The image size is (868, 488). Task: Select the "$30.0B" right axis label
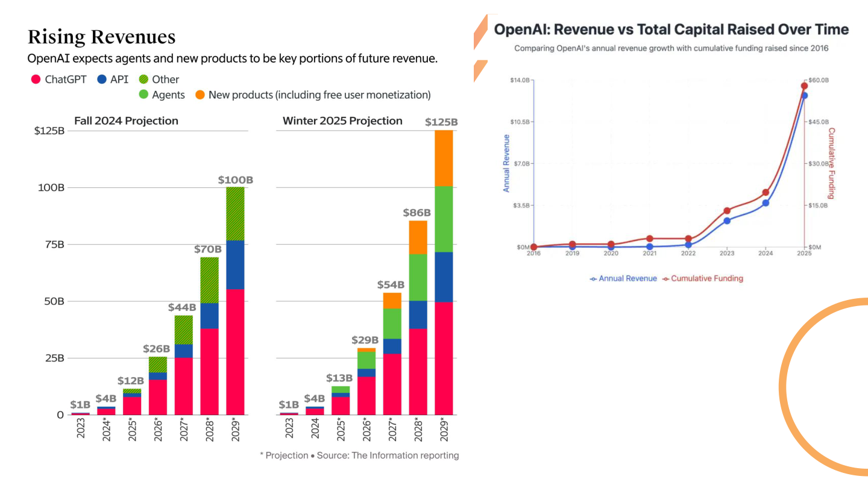point(819,163)
